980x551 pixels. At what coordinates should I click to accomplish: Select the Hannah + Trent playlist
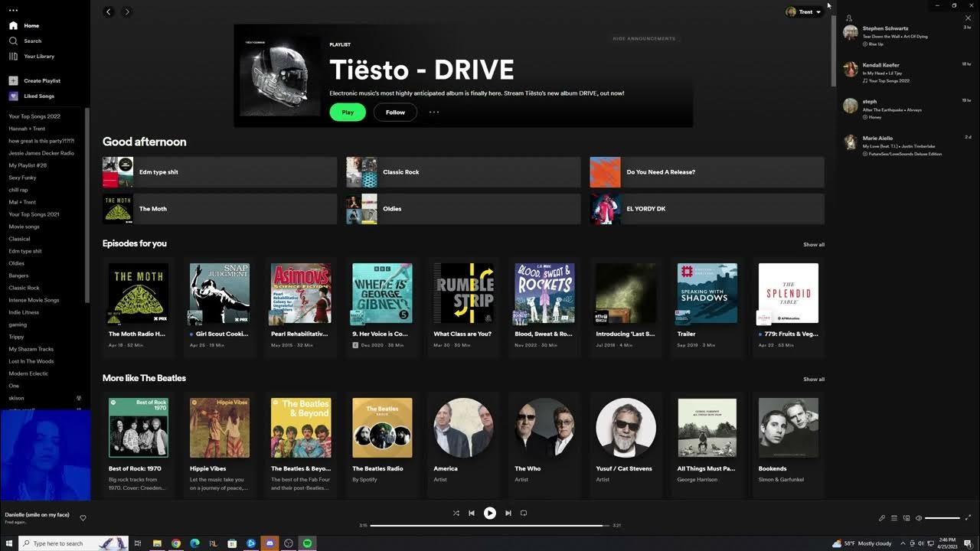point(27,129)
